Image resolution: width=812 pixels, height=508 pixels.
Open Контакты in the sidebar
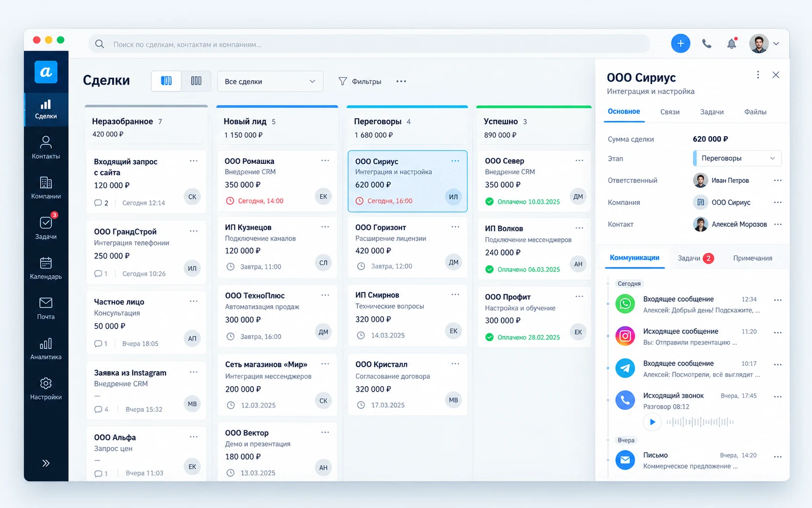click(46, 147)
